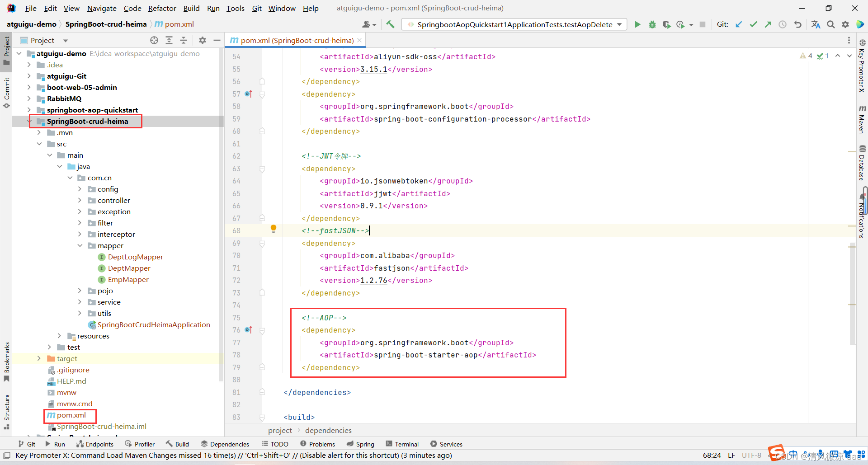Open the Maven tool window
Image resolution: width=868 pixels, height=465 pixels.
coord(862,119)
